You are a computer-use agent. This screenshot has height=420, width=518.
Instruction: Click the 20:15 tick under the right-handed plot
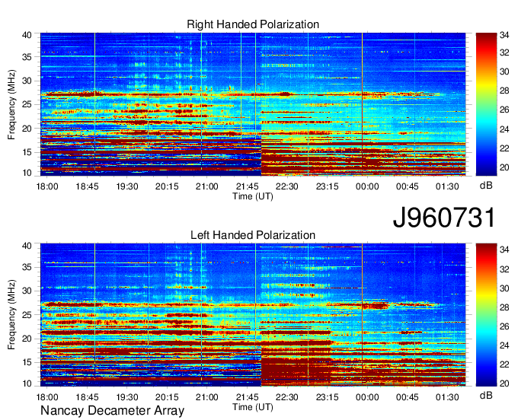tap(167, 186)
